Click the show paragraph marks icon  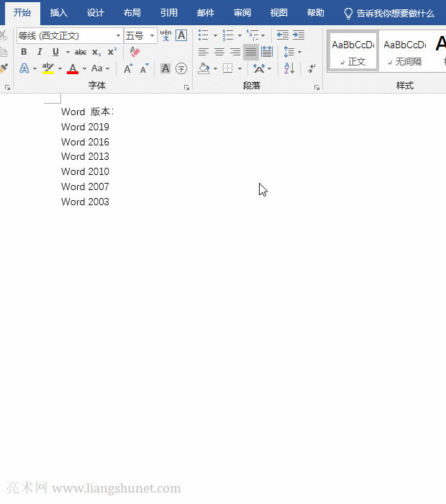[x=311, y=68]
